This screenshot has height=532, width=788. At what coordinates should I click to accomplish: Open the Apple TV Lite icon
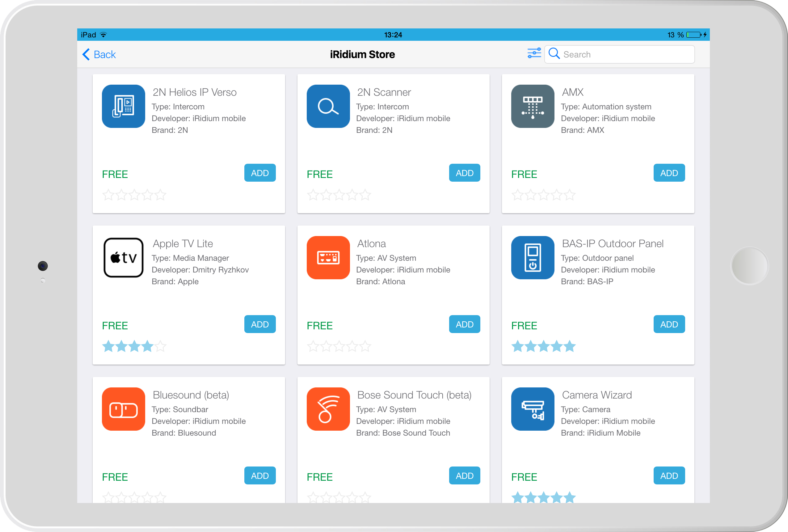(x=124, y=258)
